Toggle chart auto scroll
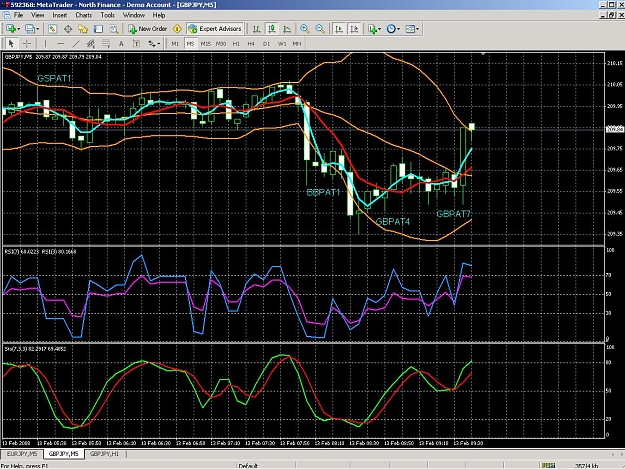The image size is (625, 469). tap(339, 29)
